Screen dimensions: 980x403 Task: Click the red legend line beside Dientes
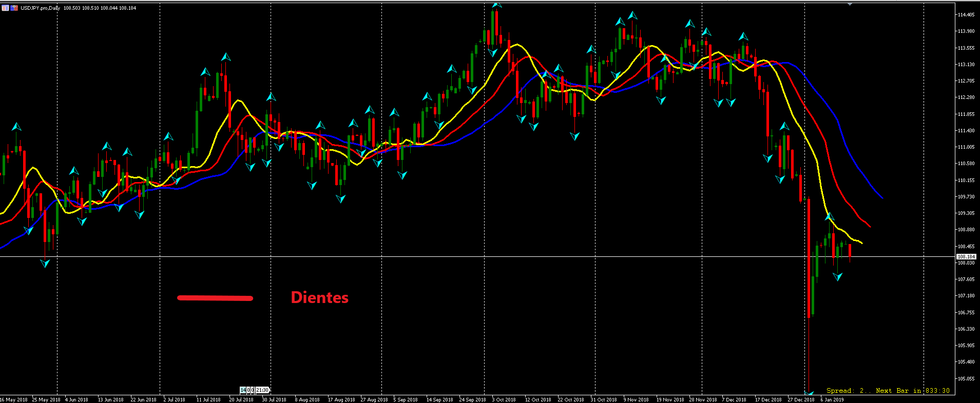215,298
